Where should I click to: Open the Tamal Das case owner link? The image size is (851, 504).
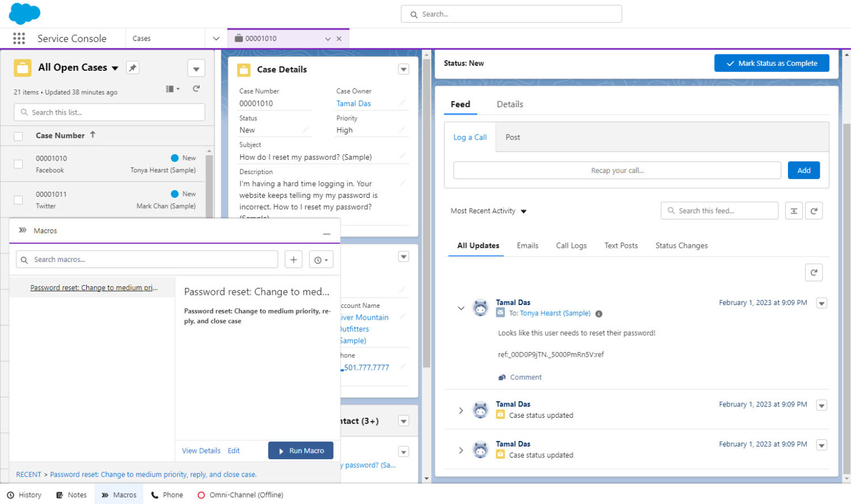tap(353, 103)
